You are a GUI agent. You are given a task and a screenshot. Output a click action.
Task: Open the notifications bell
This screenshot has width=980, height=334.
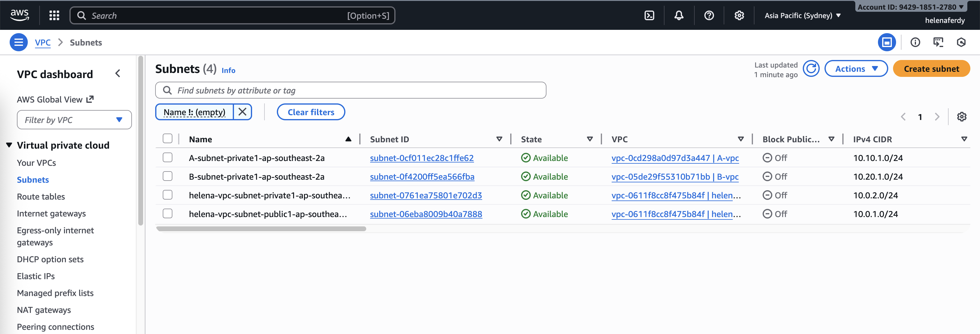point(679,16)
